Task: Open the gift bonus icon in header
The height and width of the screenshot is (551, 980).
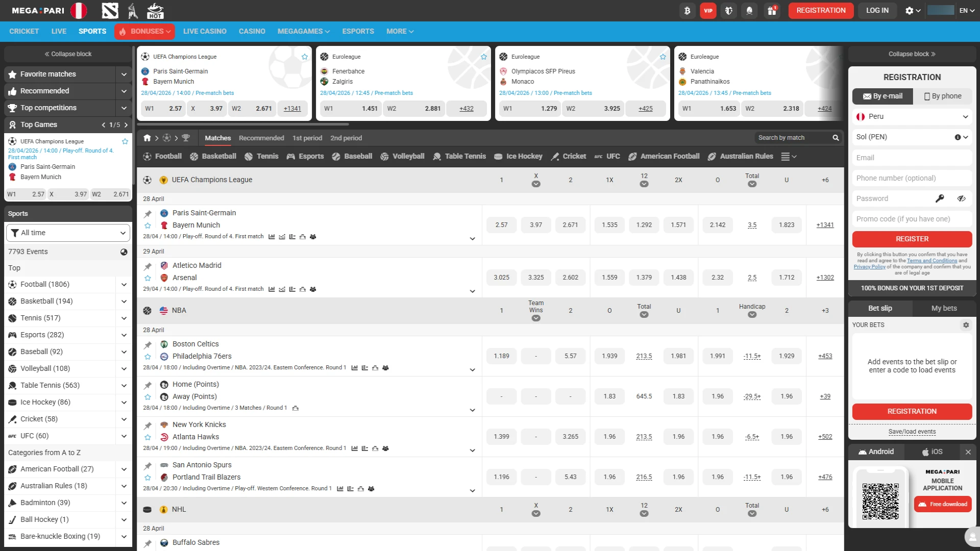Action: (x=772, y=11)
